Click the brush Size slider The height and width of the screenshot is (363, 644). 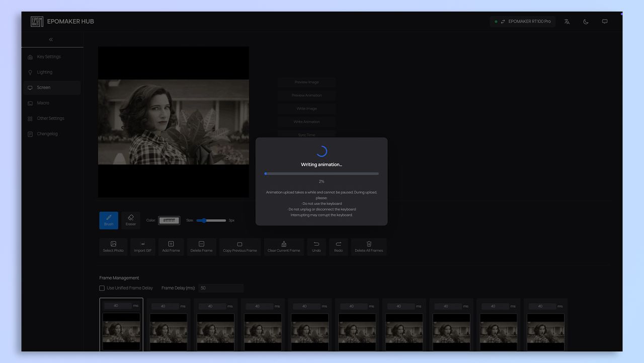211,221
